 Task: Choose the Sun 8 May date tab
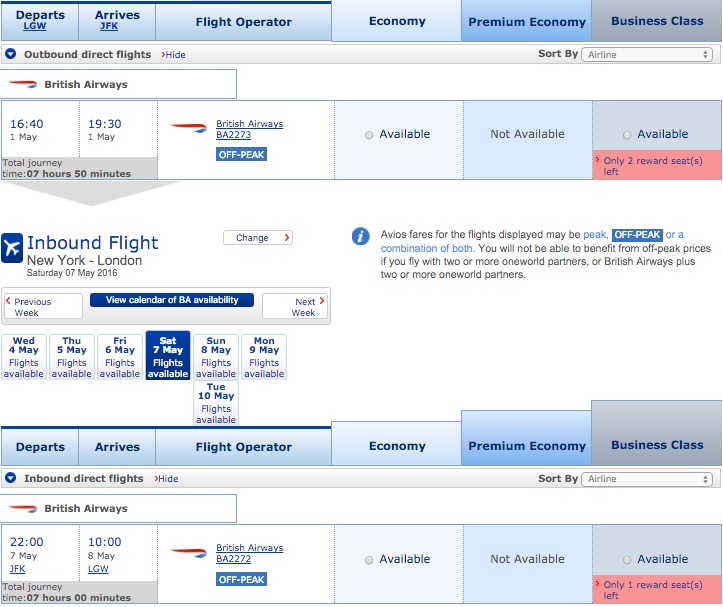(x=216, y=357)
